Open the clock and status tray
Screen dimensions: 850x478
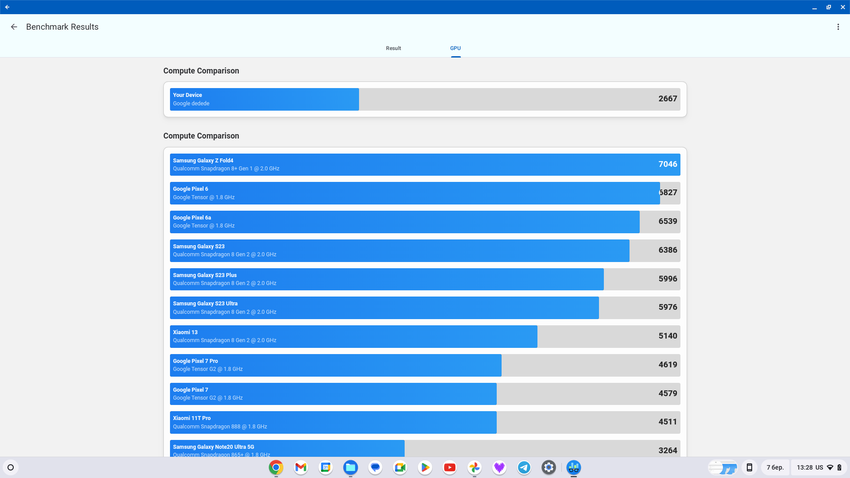(818, 467)
